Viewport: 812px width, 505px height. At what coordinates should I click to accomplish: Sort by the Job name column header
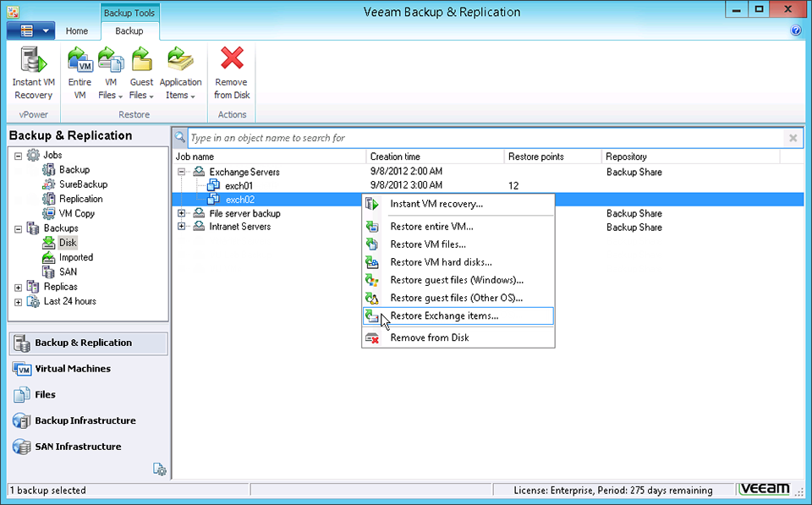[269, 156]
